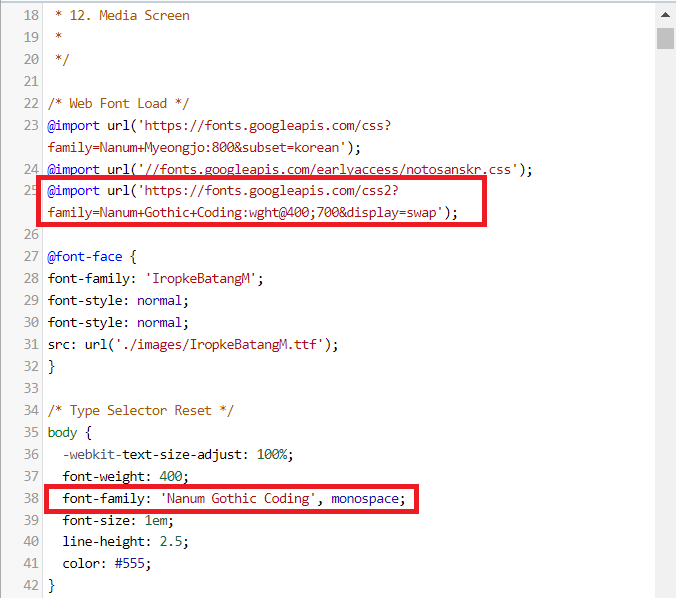Click the 'IropkeBatangM' font-family value
Screen dimensions: 676x598
coord(201,279)
